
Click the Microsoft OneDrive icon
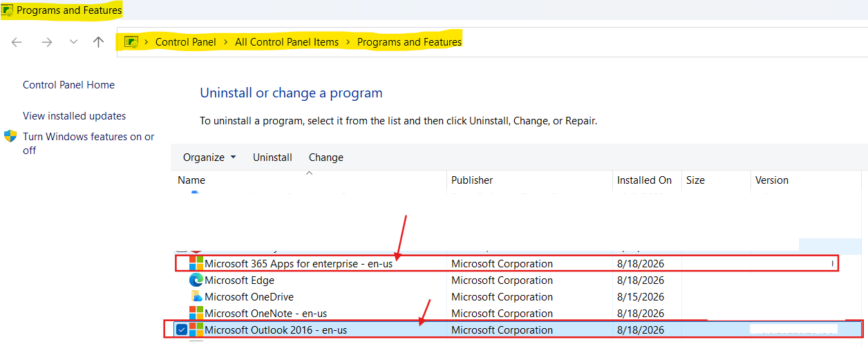[196, 297]
